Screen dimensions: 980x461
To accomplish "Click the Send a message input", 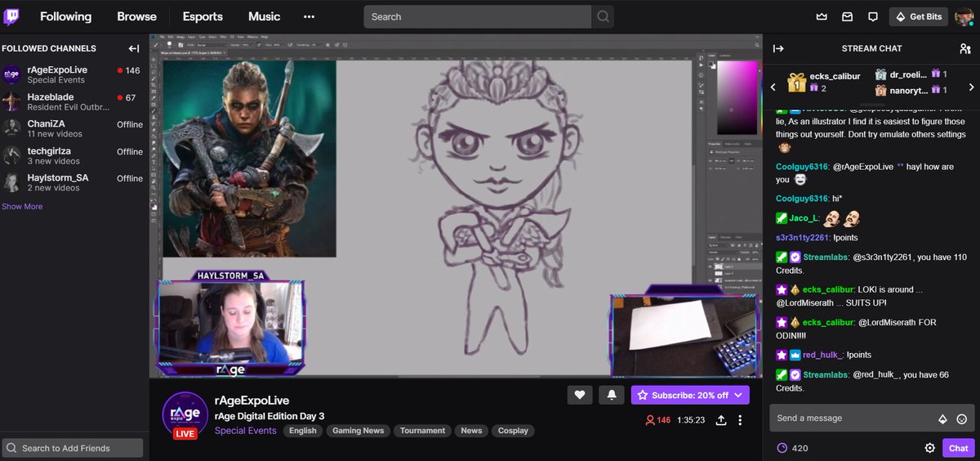I will (x=853, y=418).
